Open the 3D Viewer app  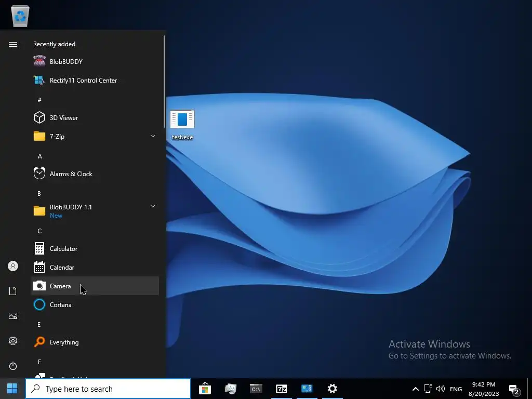click(x=95, y=118)
